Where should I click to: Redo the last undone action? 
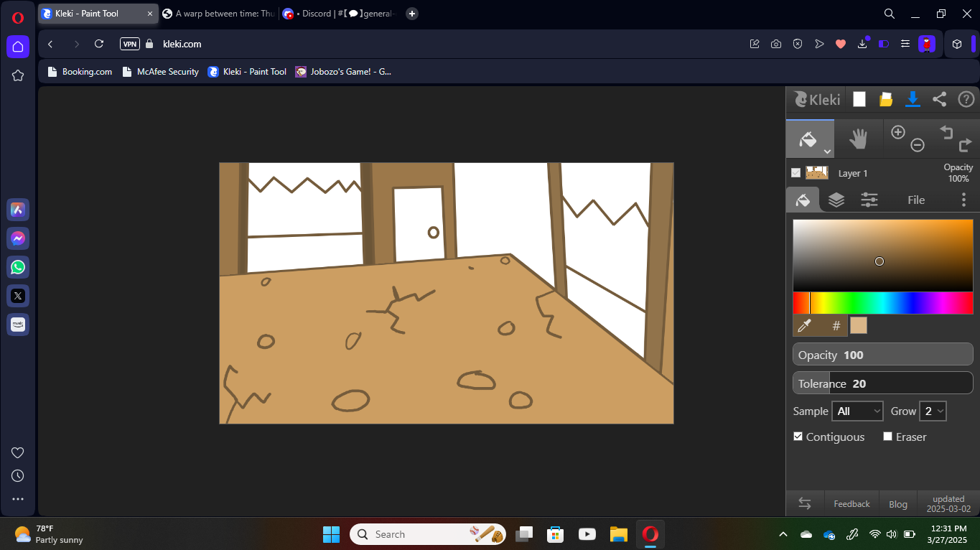[965, 146]
